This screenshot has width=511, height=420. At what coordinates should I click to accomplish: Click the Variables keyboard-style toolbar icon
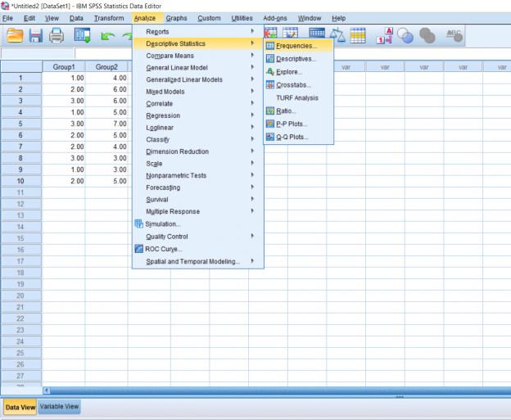(317, 33)
